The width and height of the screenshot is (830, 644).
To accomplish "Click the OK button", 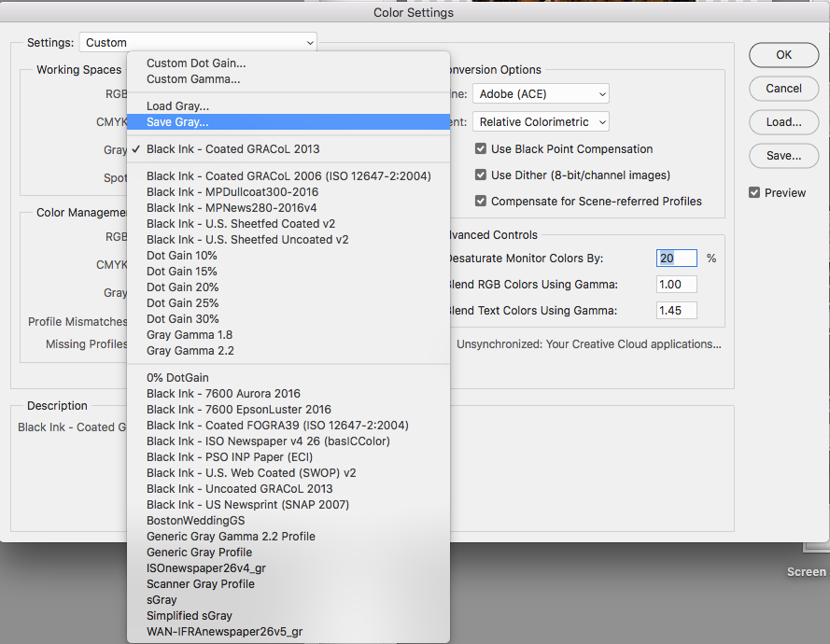I will [x=782, y=54].
